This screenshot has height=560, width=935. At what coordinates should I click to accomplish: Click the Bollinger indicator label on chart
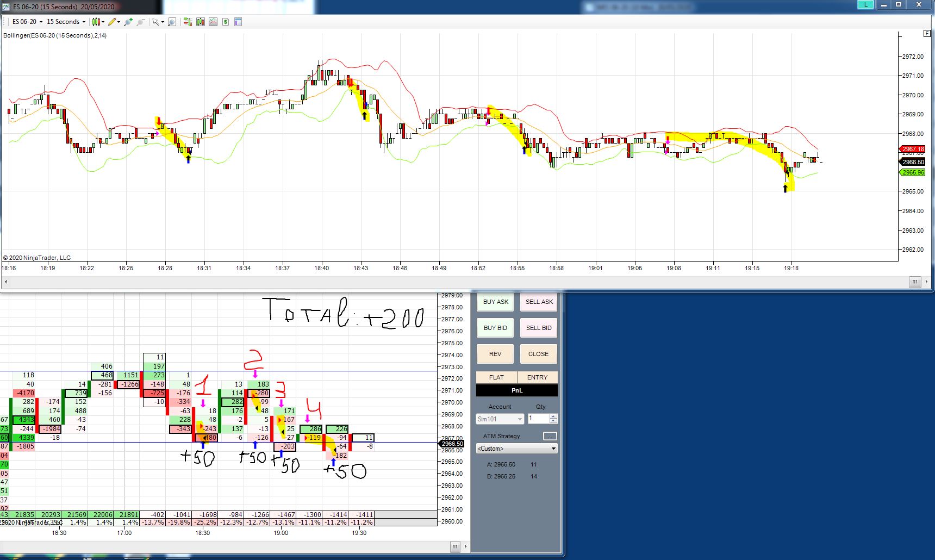click(x=55, y=35)
